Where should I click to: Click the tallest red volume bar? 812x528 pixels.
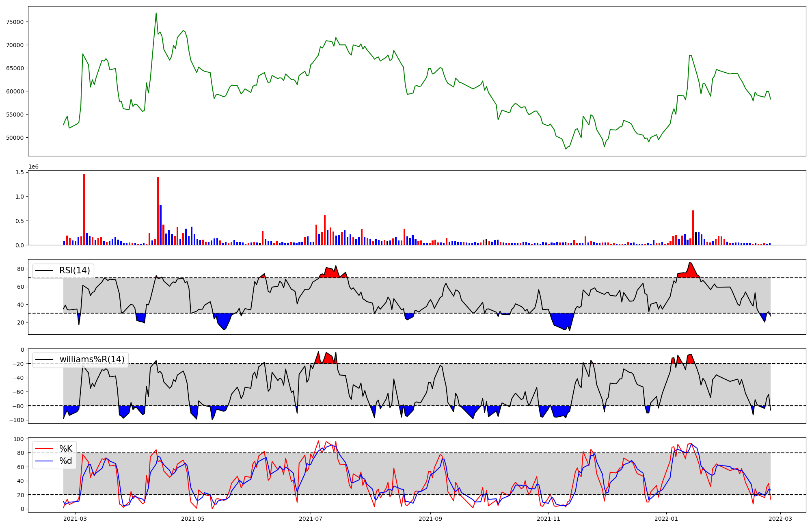pos(84,209)
